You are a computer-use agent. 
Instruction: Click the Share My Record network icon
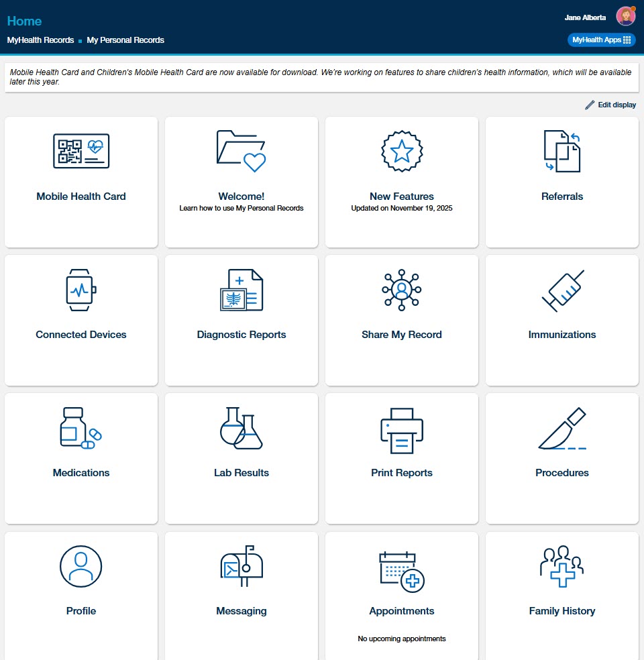[x=402, y=290]
